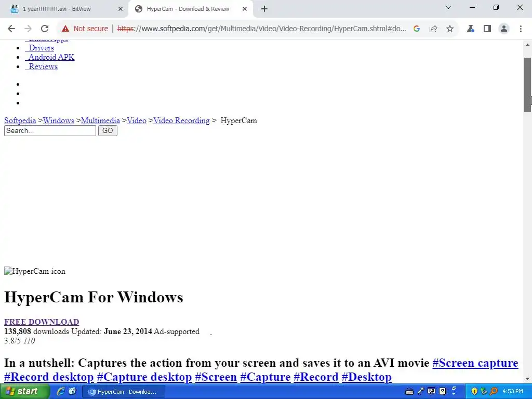The height and width of the screenshot is (399, 532).
Task: Select HyperCam Chrome window in taskbar
Action: point(124,392)
